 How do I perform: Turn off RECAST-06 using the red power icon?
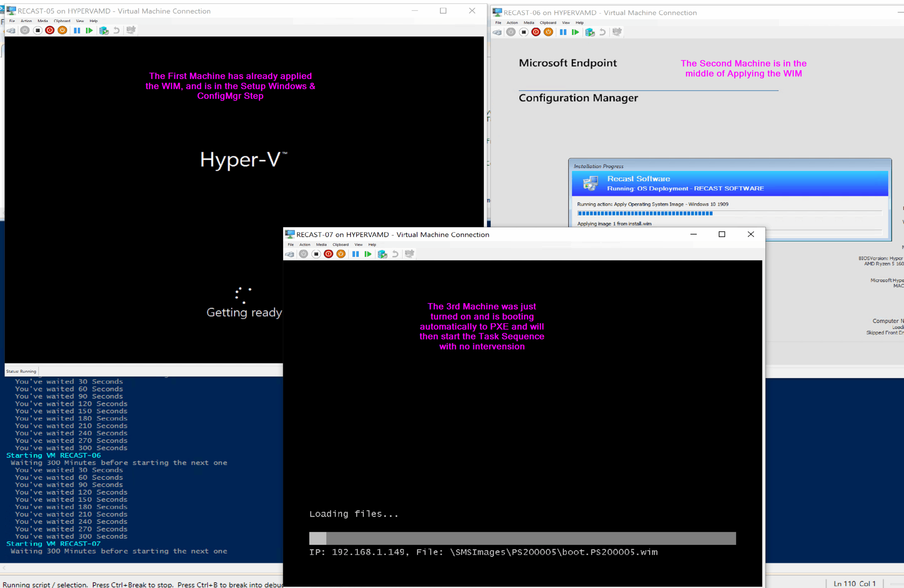point(536,32)
